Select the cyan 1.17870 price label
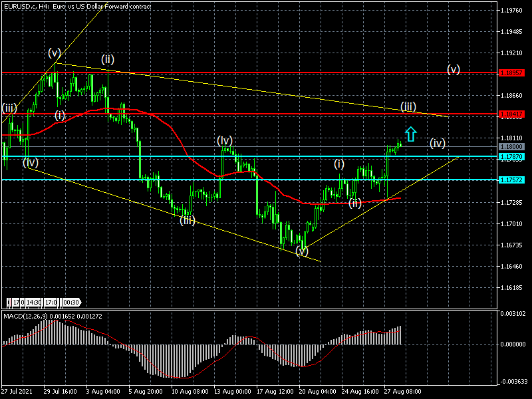This screenshot has height=399, width=532. pyautogui.click(x=511, y=156)
